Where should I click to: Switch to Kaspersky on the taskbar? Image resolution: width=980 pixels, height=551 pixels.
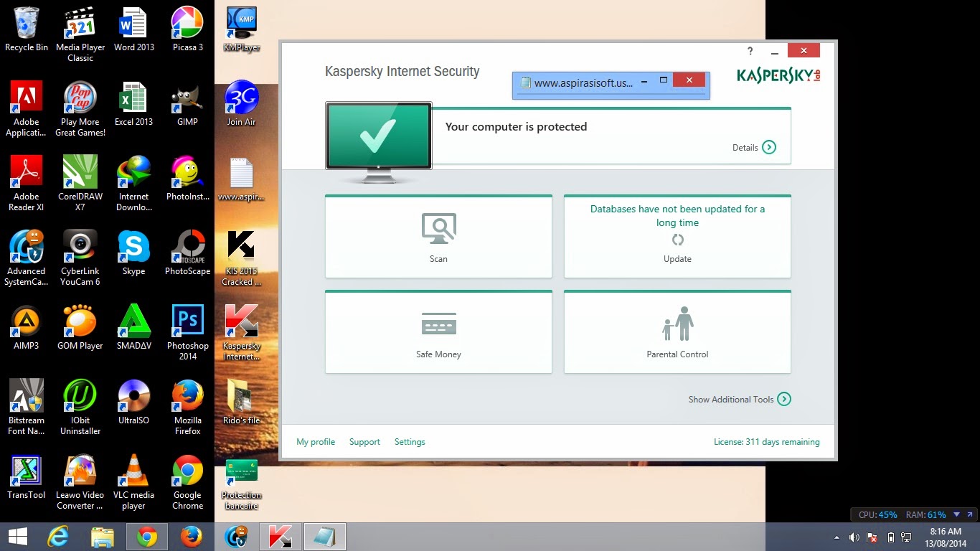coord(281,537)
